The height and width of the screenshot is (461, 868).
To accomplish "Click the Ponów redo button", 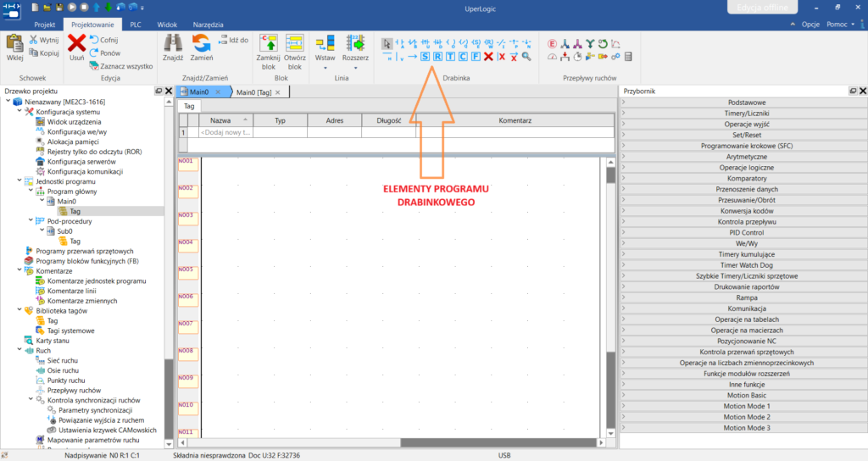I will [104, 53].
